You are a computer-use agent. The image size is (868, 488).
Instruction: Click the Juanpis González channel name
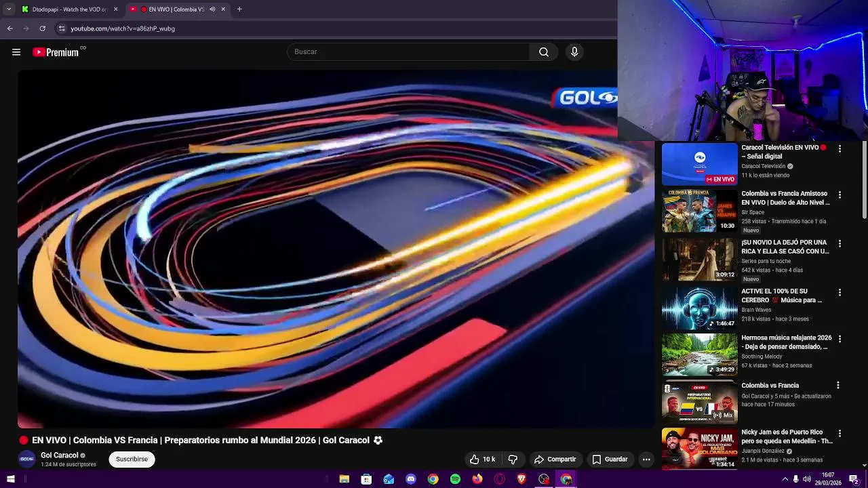pyautogui.click(x=764, y=451)
